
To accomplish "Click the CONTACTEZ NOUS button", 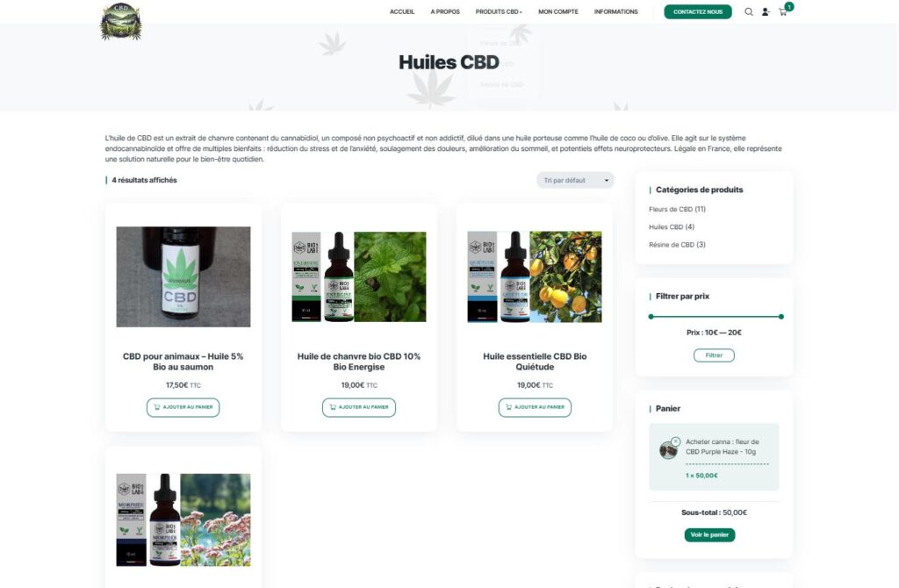I will pos(698,12).
